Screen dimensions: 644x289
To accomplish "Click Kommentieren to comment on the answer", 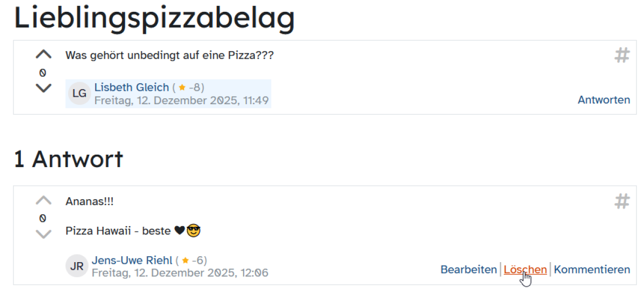I will tap(592, 269).
